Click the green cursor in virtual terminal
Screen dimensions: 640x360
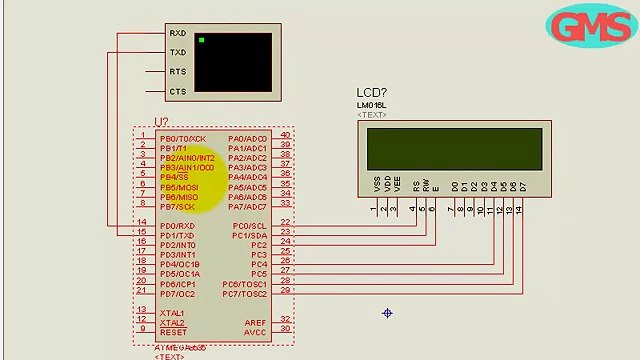201,40
